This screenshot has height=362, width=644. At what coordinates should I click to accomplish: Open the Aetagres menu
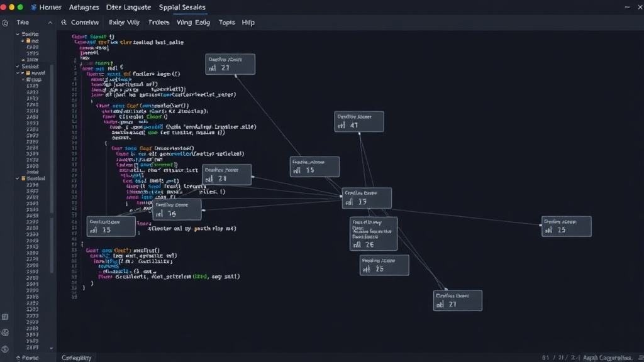pyautogui.click(x=84, y=8)
